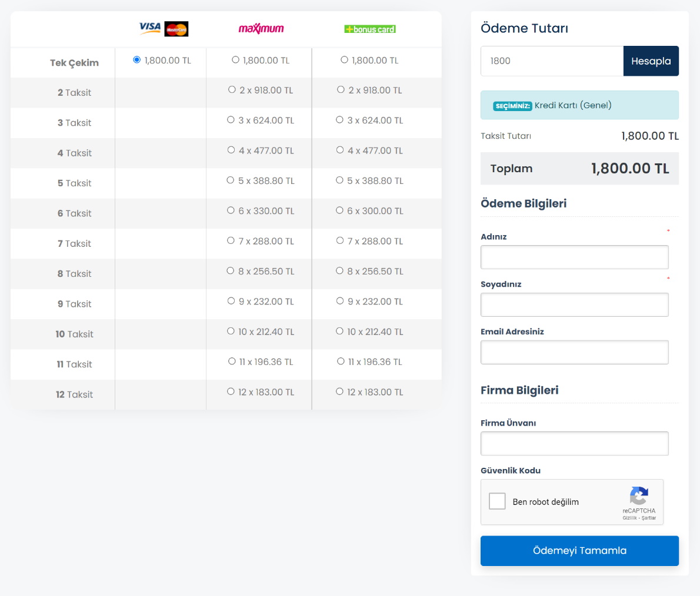
Task: Open the reCAPTCHA Gizlilik link
Action: point(629,518)
